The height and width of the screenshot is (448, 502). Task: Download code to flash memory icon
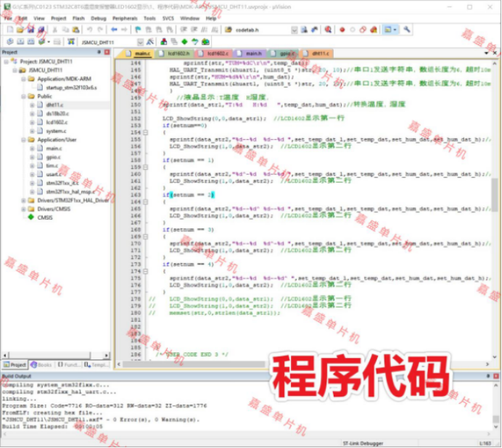point(71,41)
